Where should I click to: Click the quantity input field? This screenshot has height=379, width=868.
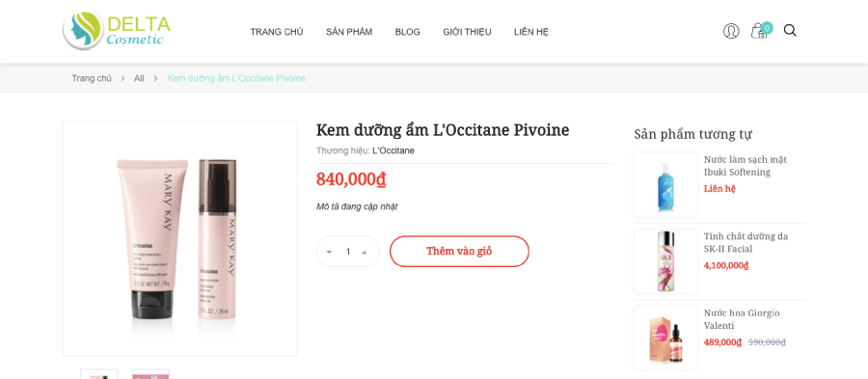348,252
